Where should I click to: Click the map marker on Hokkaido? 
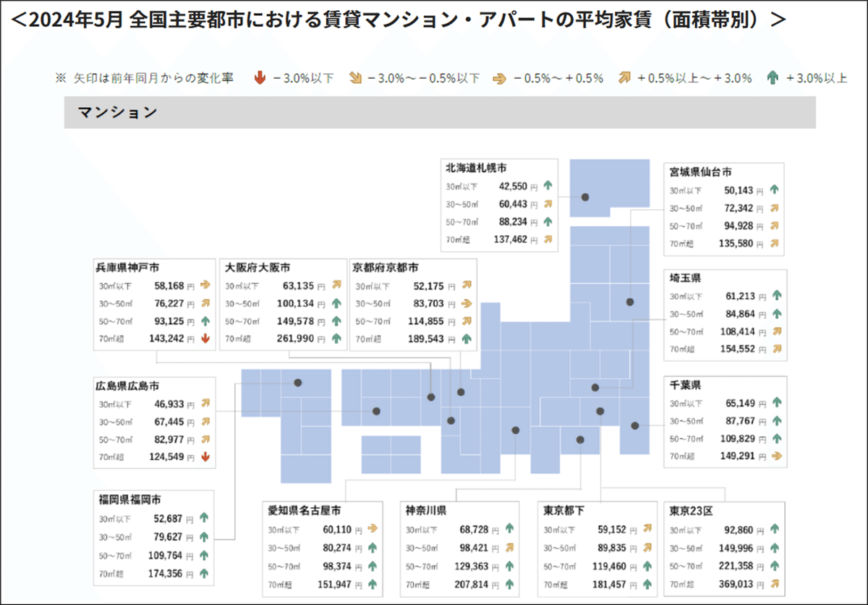(584, 195)
